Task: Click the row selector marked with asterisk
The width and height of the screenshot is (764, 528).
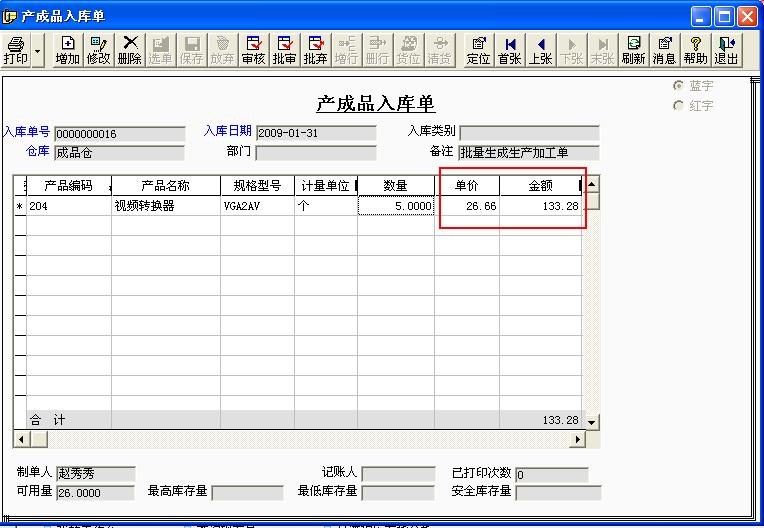Action: (x=20, y=206)
